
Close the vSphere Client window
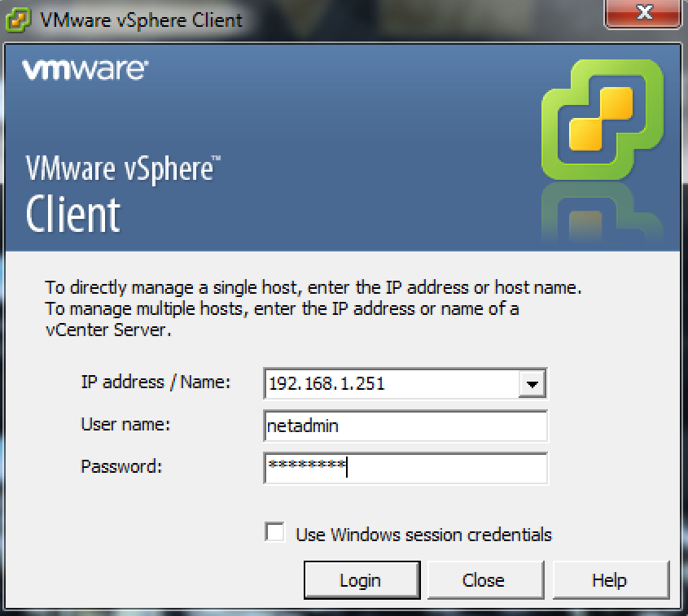click(643, 13)
